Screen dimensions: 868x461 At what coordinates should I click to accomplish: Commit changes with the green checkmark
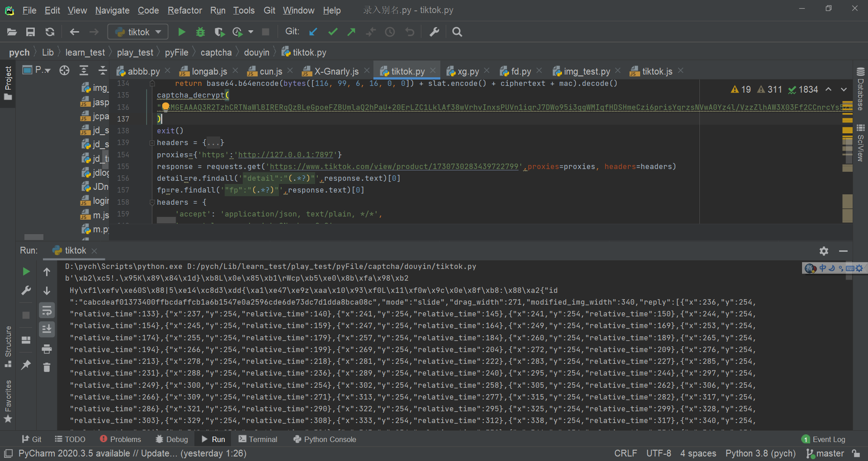click(x=333, y=32)
